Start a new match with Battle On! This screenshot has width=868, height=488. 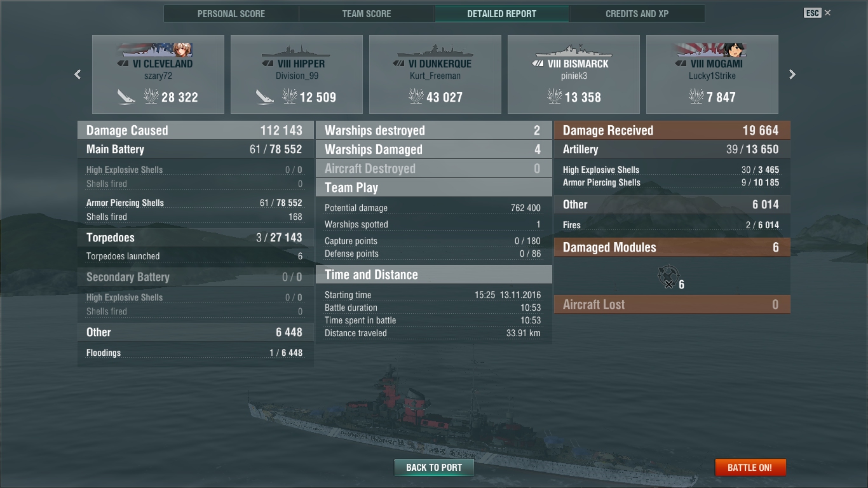(x=750, y=468)
